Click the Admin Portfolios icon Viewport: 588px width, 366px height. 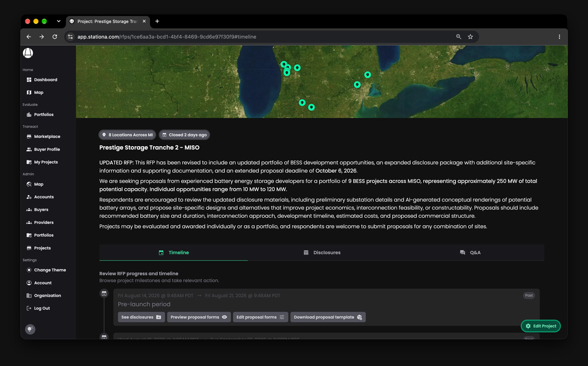[x=29, y=235]
